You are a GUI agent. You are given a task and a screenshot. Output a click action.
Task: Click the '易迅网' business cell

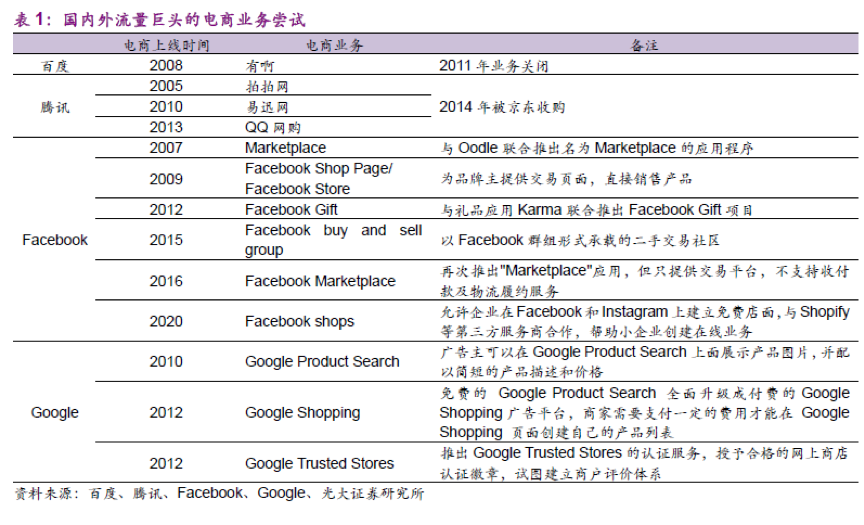pos(267,107)
